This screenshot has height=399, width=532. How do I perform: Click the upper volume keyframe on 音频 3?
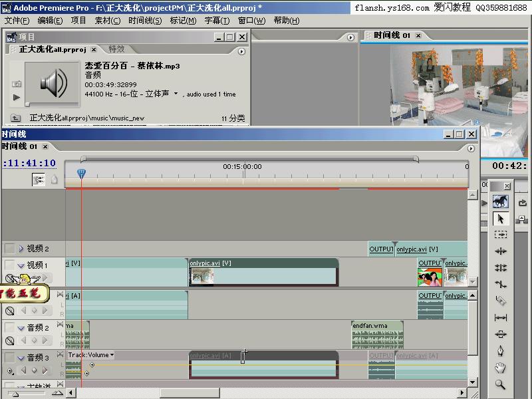(92, 364)
